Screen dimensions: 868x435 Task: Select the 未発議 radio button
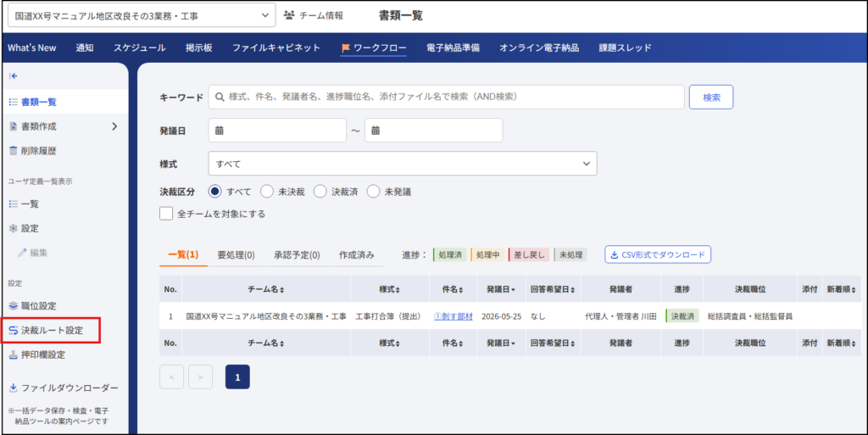click(x=373, y=192)
